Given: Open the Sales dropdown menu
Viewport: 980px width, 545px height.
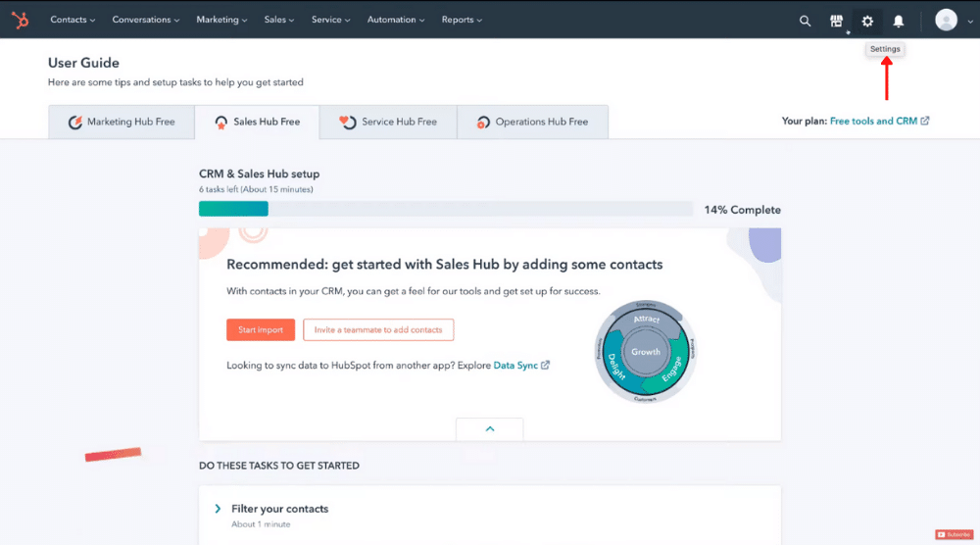Looking at the screenshot, I should coord(278,20).
